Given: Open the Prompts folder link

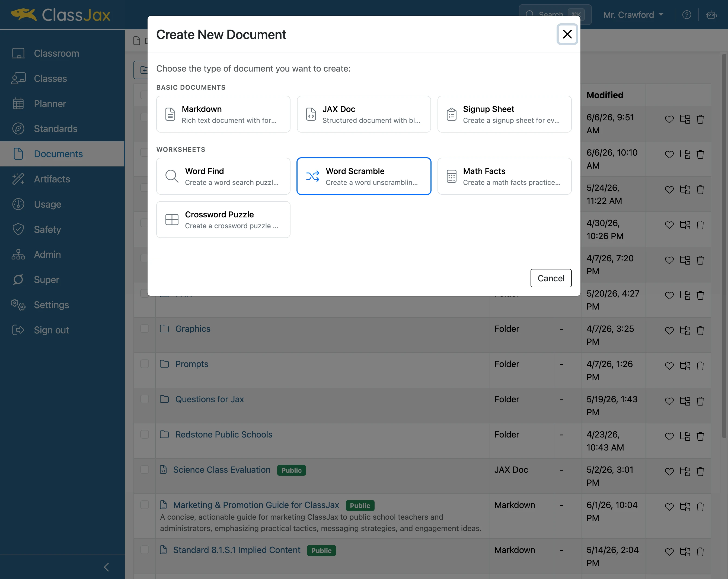Looking at the screenshot, I should (192, 364).
